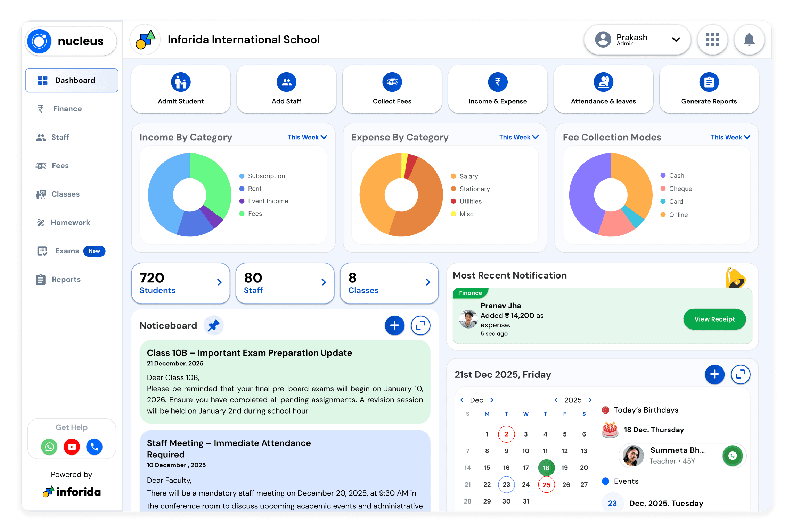
Task: Click the notification bell icon
Action: [x=749, y=40]
